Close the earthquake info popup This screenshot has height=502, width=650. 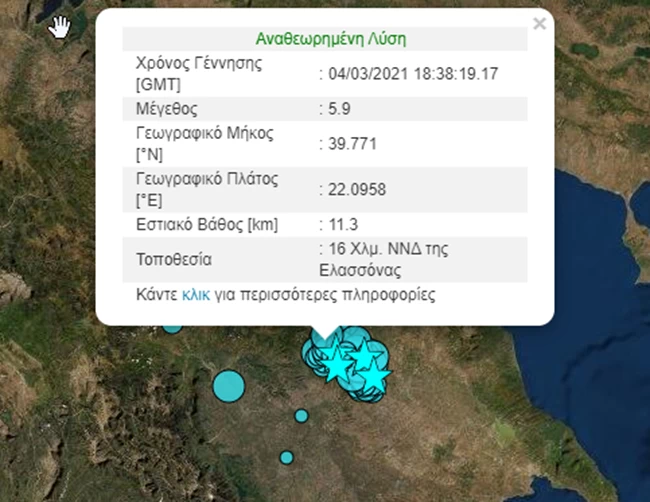click(539, 24)
